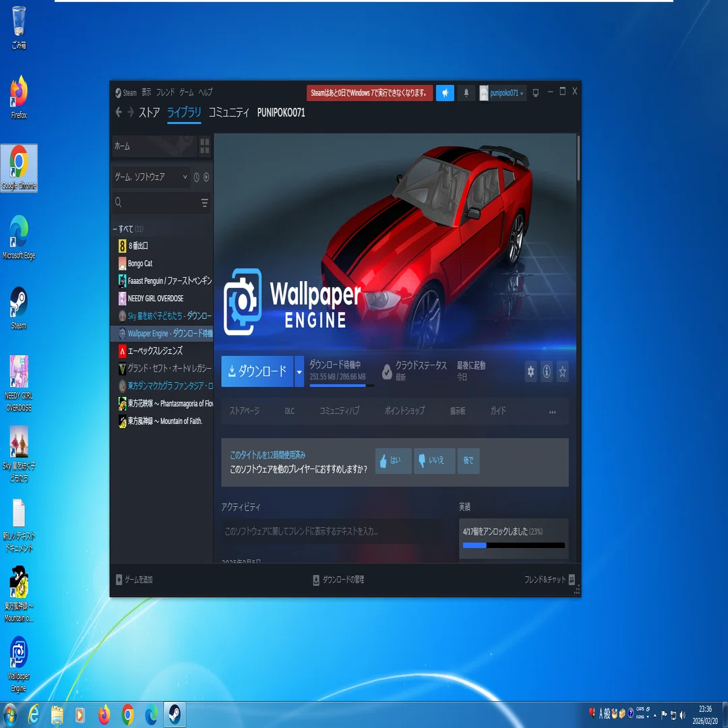Open the ポイントショップ link
This screenshot has width=728, height=728.
[404, 411]
